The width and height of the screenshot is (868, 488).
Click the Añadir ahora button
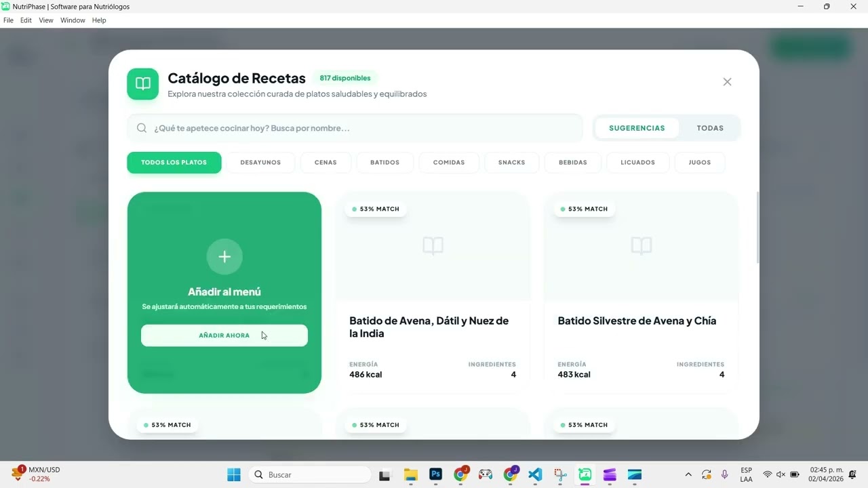224,335
